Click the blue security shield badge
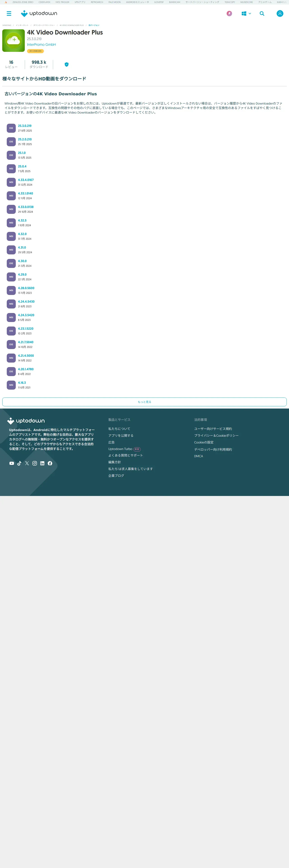The image size is (289, 868). [x=67, y=64]
